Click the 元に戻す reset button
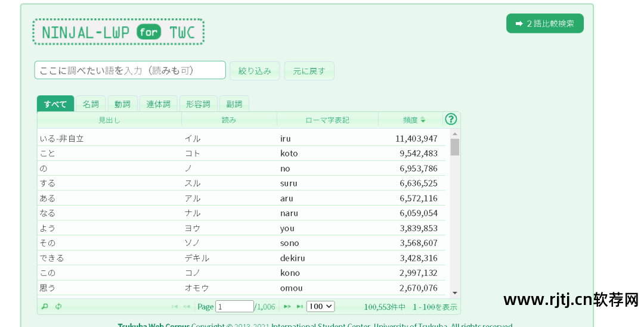644x327 pixels. click(309, 71)
